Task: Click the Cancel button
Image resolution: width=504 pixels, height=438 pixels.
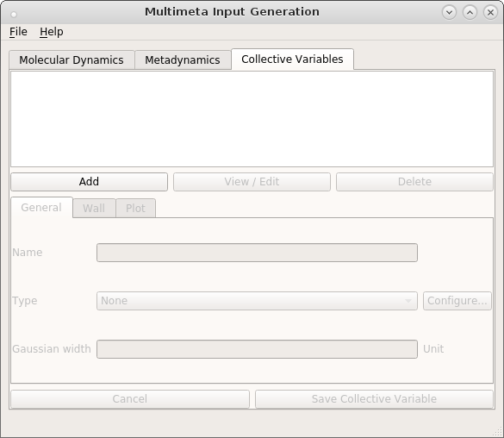Action: coord(130,399)
